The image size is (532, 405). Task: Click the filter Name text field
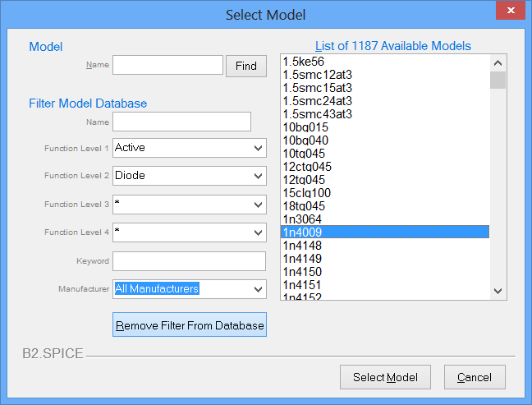pyautogui.click(x=181, y=122)
